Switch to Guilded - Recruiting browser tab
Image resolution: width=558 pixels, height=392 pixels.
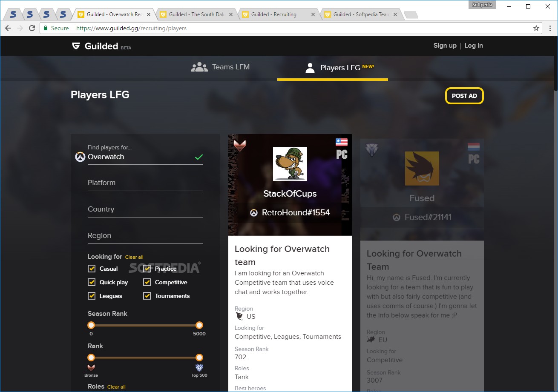click(279, 14)
